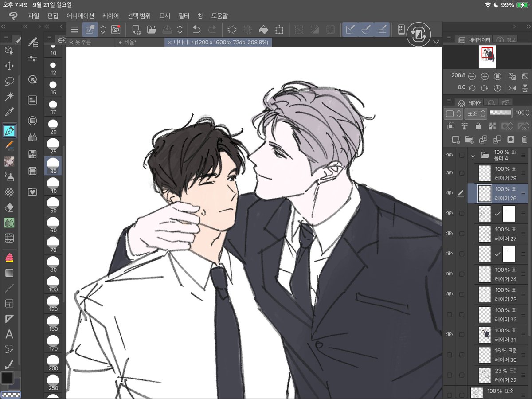Create new layer folder
Screen dimensions: 532x399
coord(469,139)
